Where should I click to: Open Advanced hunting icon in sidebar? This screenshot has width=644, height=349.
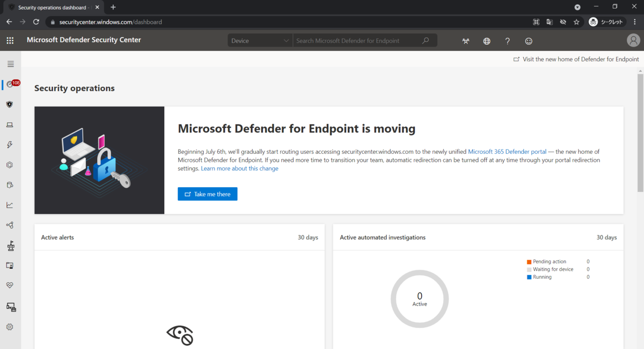pos(10,185)
